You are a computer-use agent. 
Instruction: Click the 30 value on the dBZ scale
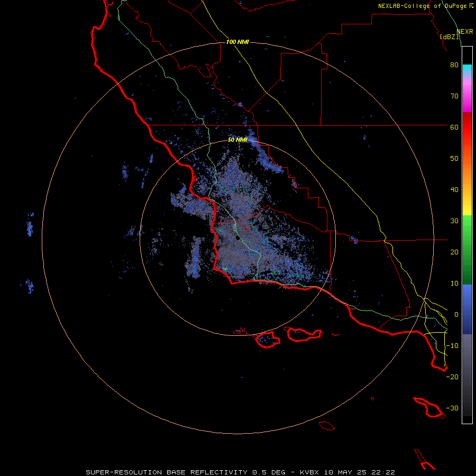[454, 221]
